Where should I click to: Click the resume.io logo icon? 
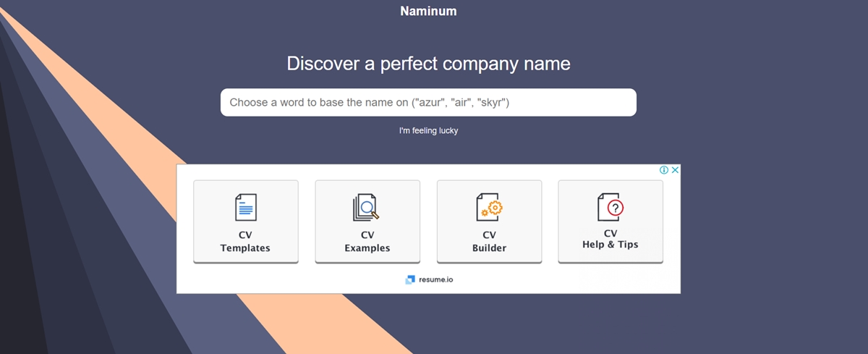pos(410,279)
